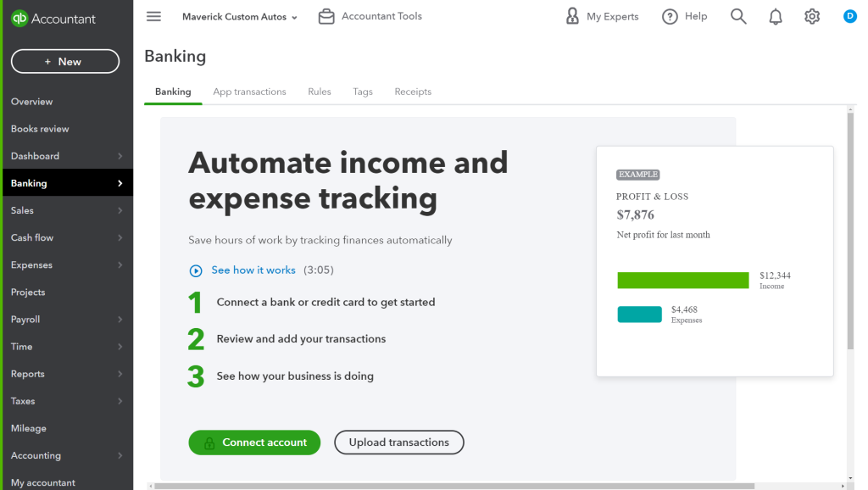
Task: Click the Upload transactions button
Action: (x=399, y=443)
